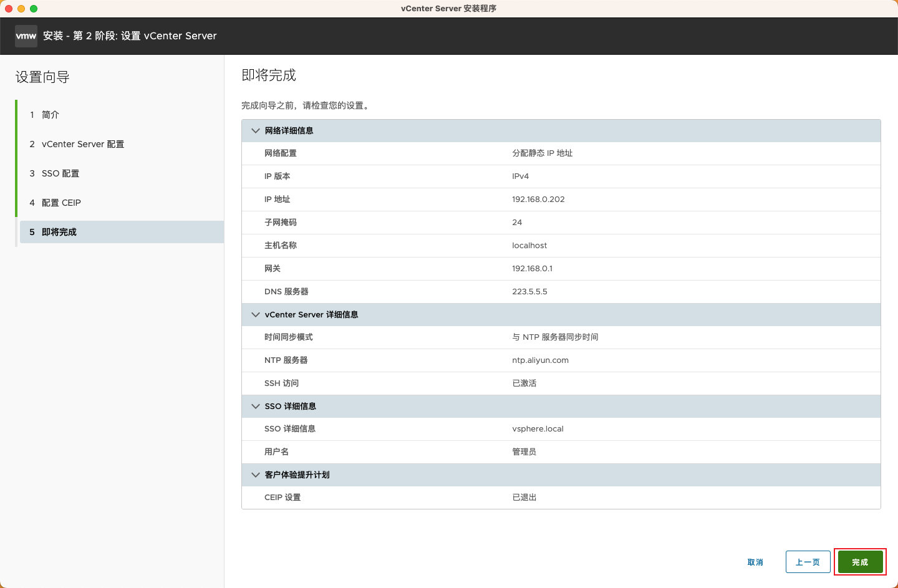
Task: Click the DNS 服务器 label
Action: (x=286, y=292)
